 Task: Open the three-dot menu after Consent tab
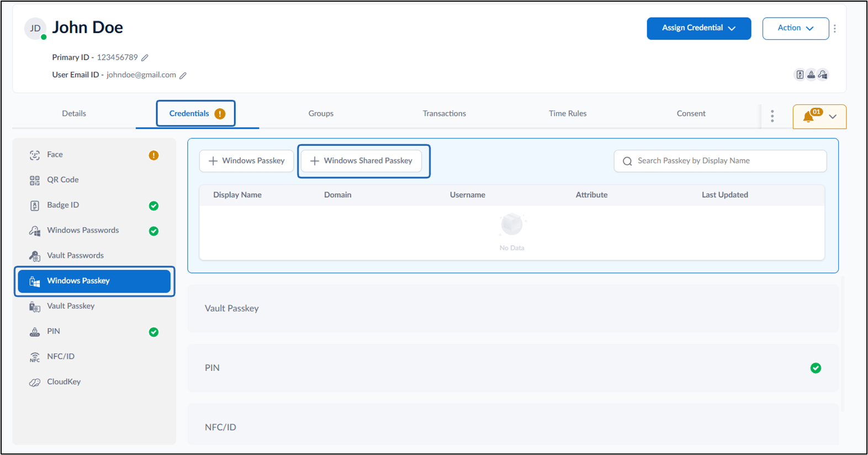coord(772,115)
